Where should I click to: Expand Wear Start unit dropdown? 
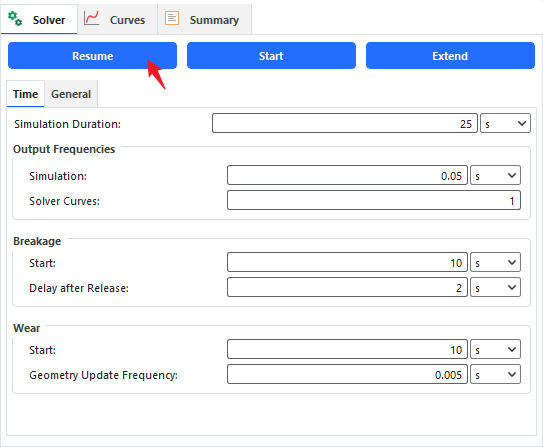pyautogui.click(x=495, y=349)
